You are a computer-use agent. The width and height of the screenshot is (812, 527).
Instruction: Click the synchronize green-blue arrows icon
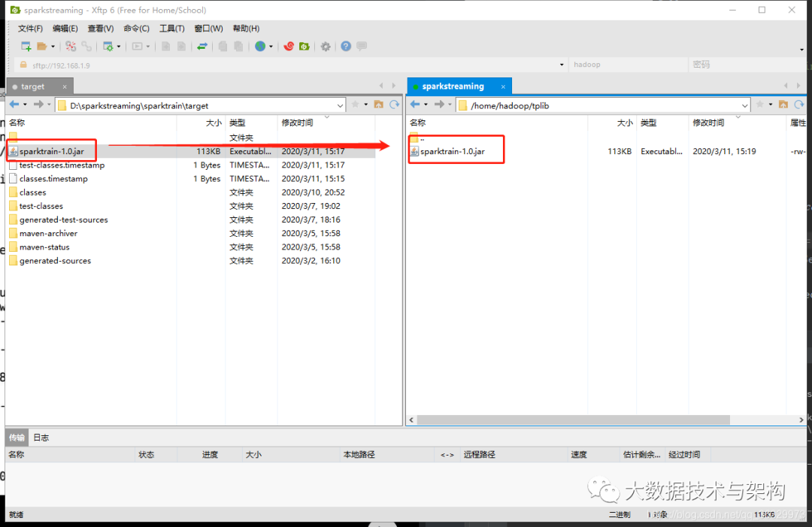coord(202,47)
